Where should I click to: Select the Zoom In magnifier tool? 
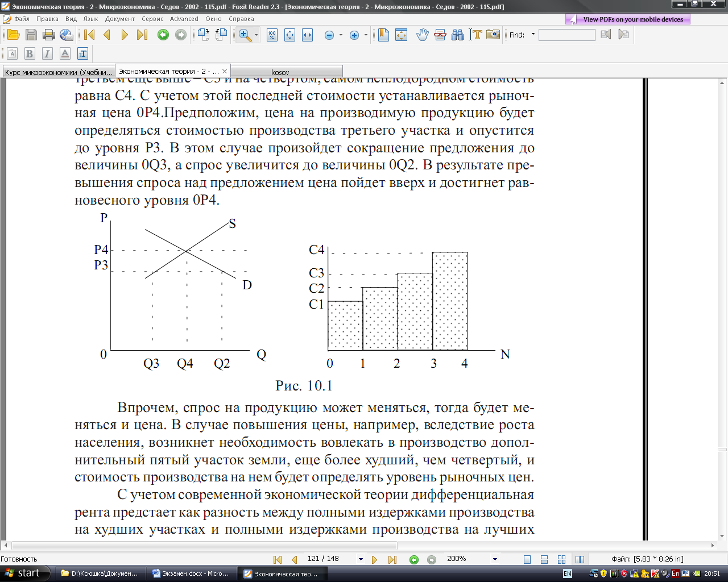point(245,35)
